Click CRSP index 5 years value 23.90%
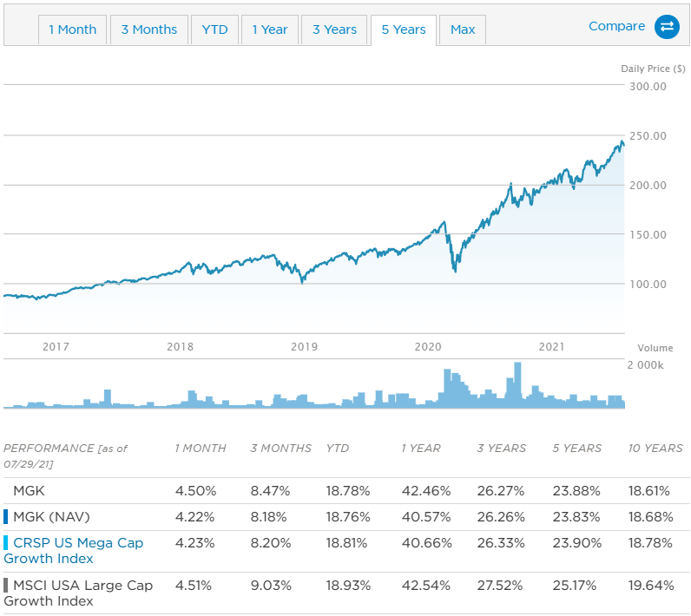Viewport: 691px width, 616px height. [577, 543]
